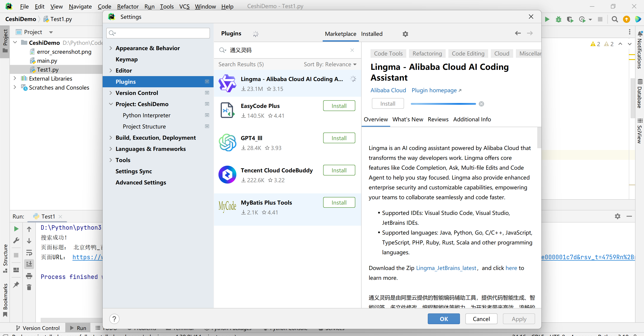Viewport: 644px width, 336px height.
Task: Open Search Everywhere magnifier in main toolbar
Action: [615, 19]
